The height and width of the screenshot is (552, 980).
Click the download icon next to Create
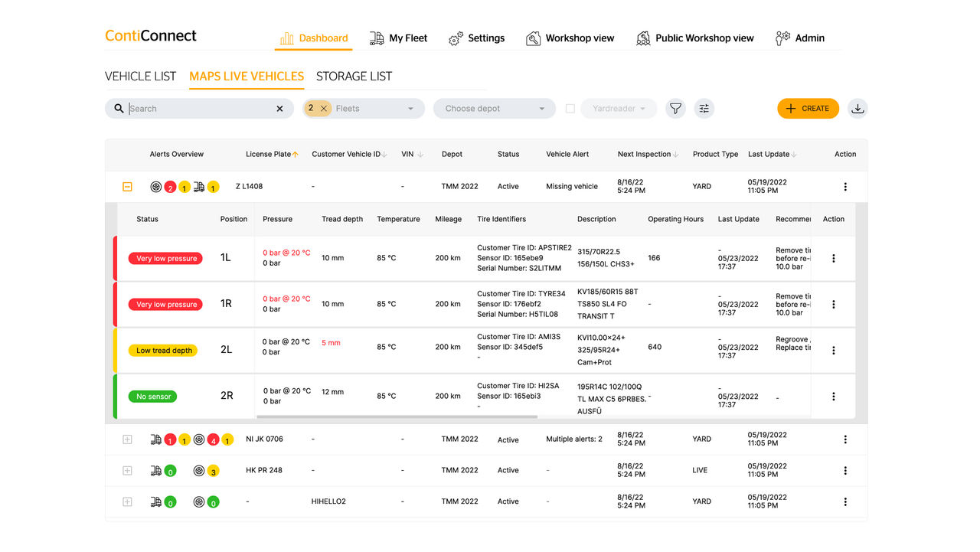pos(857,109)
